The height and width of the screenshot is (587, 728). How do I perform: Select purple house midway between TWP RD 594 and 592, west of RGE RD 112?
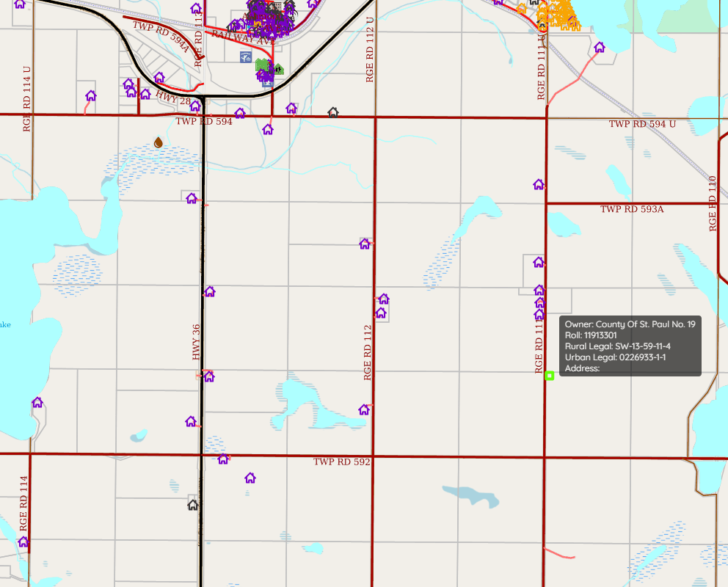pyautogui.click(x=365, y=243)
